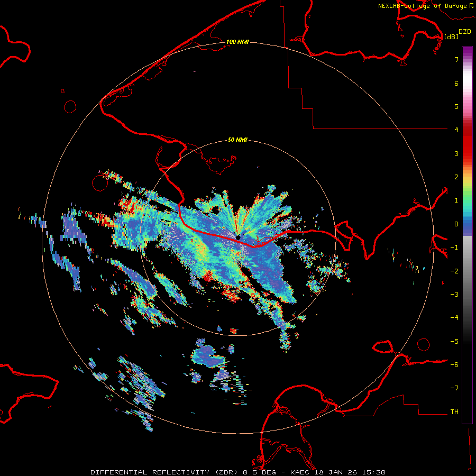Click the "100 NMI" range ring label
This screenshot has height=476, width=476.
(237, 42)
